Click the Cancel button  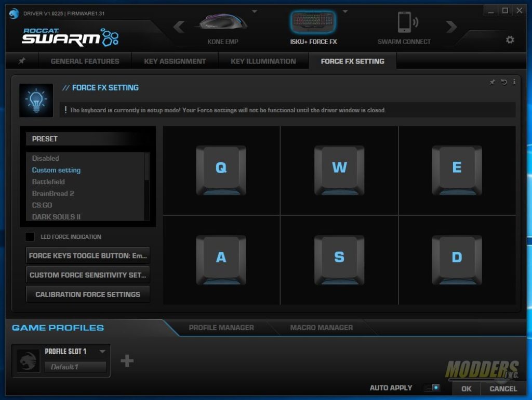503,389
